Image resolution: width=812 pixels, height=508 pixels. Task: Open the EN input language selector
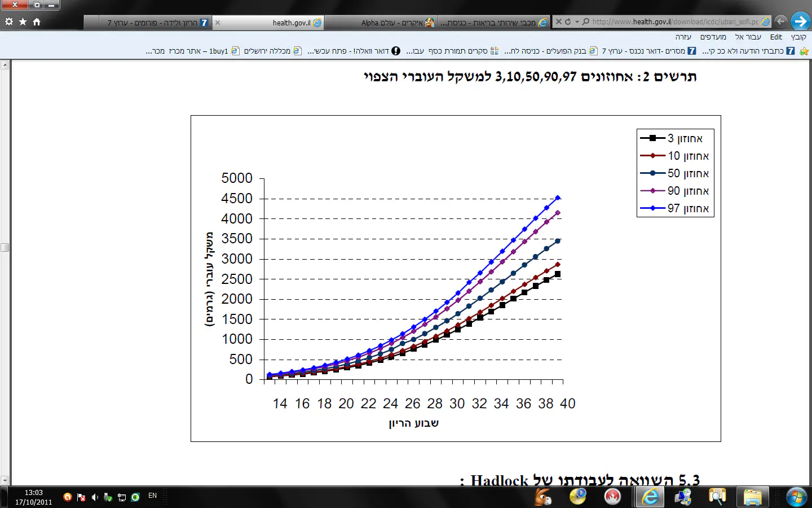(x=152, y=496)
